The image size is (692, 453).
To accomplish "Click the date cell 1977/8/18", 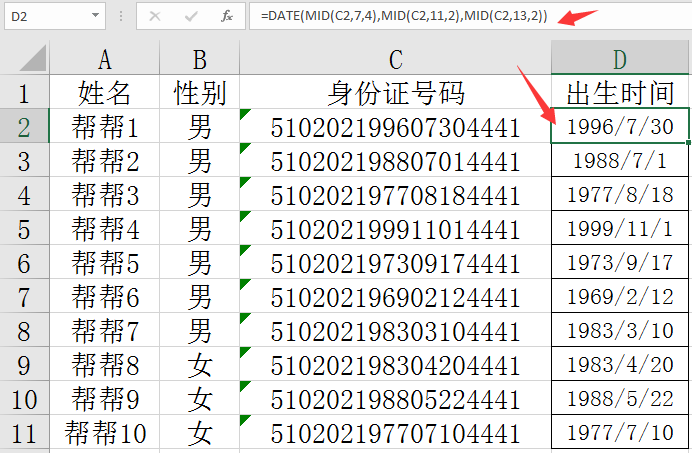I will [x=620, y=194].
